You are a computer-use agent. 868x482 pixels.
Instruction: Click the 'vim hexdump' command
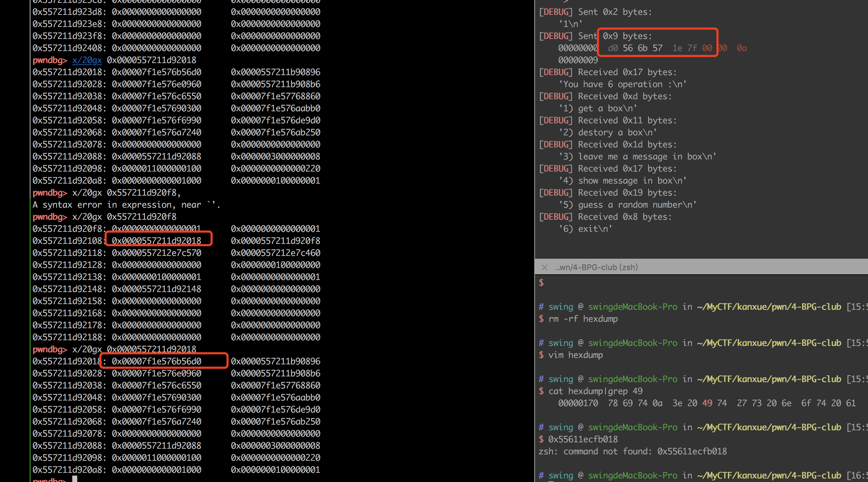(x=575, y=355)
